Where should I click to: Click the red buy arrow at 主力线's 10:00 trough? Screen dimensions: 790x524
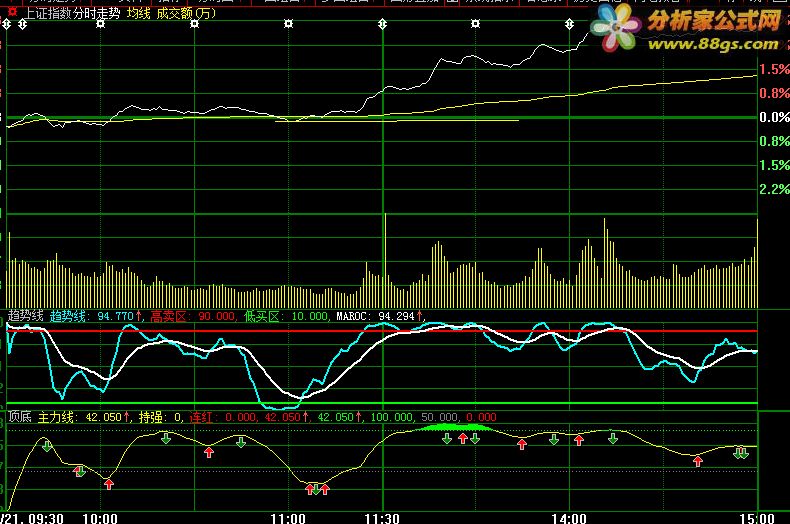coord(109,484)
